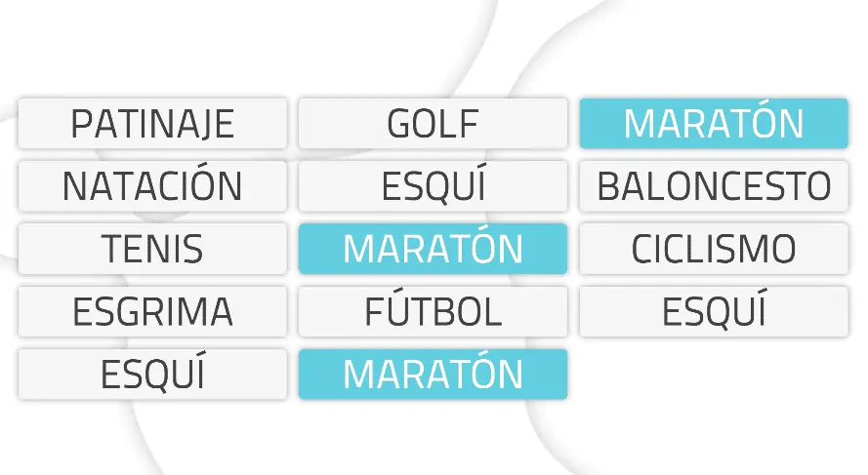The image size is (868, 475).
Task: Tap the FÚTBOL word tile
Action: coord(433,311)
